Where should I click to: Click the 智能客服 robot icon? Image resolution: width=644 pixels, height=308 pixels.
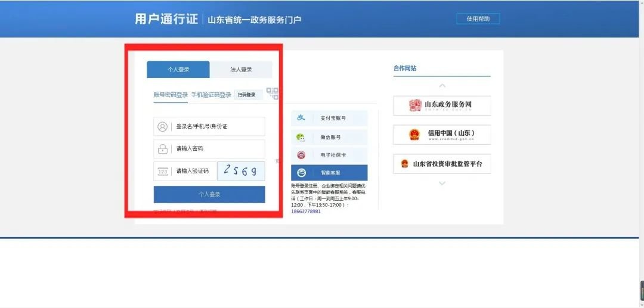pyautogui.click(x=302, y=173)
